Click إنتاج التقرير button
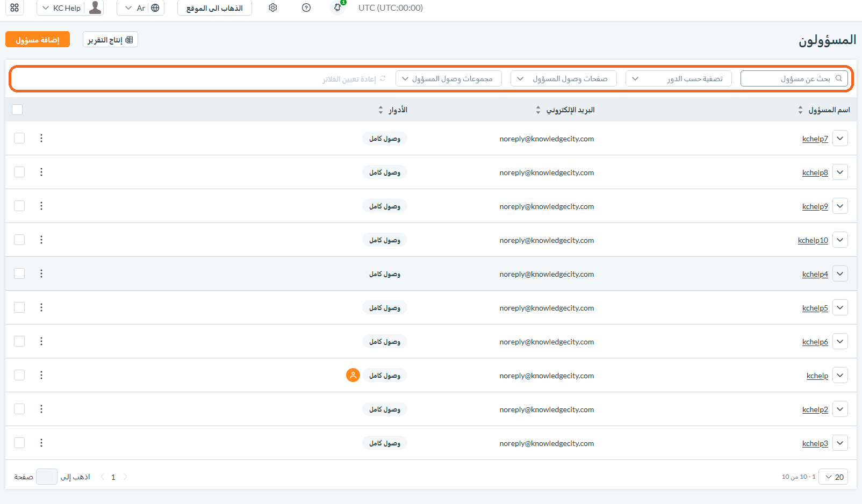Screen dimensions: 862x504 click(x=110, y=40)
